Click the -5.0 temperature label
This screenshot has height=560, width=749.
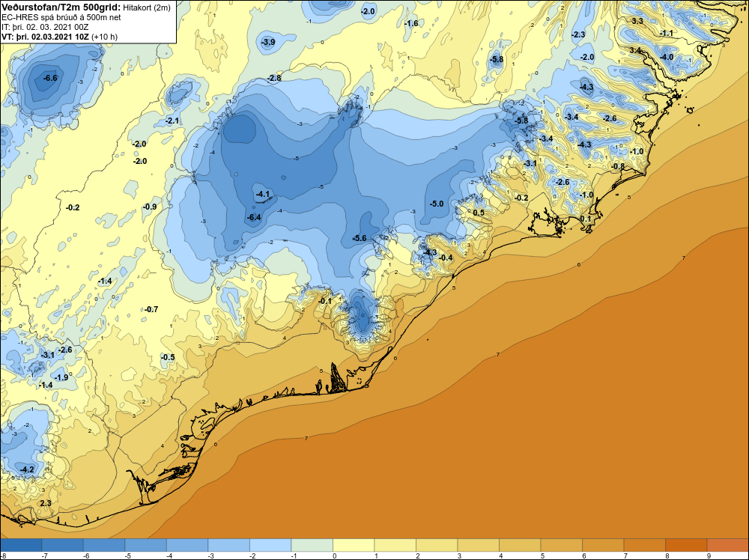click(x=437, y=204)
